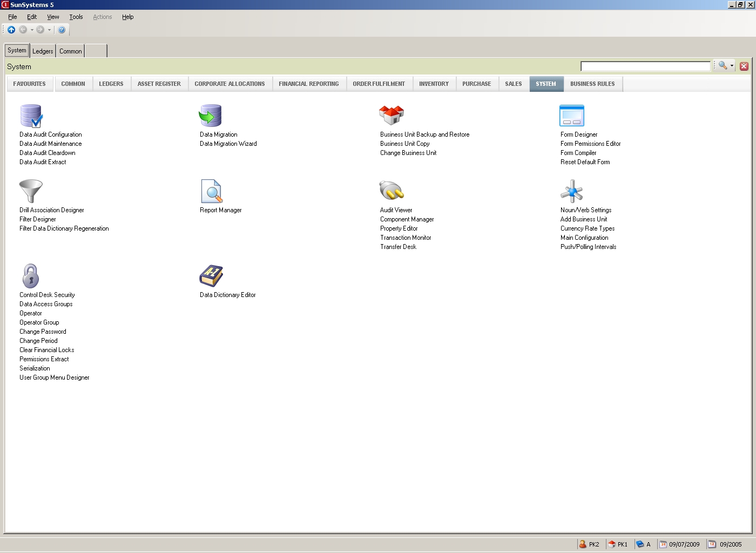The height and width of the screenshot is (553, 756).
Task: Click the Business Unit houses icon
Action: point(391,115)
